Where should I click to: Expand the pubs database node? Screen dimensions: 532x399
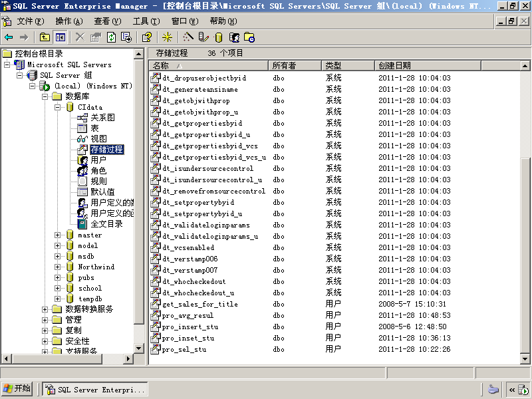[58, 277]
